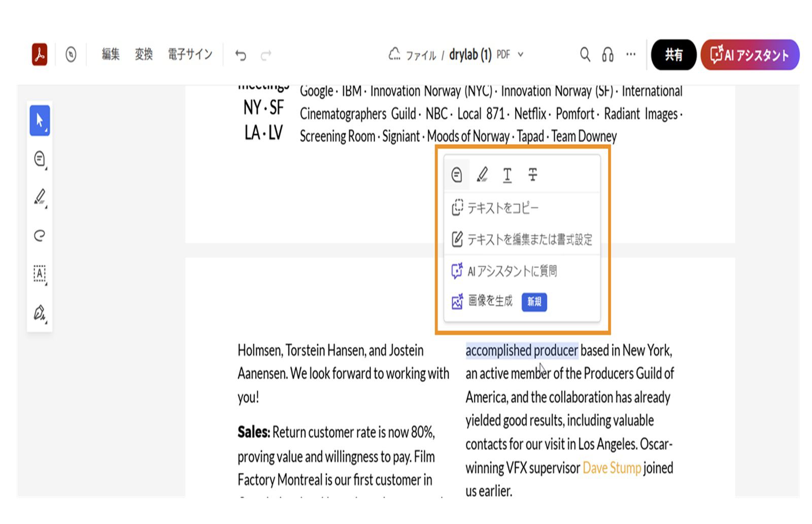Apply strikethrough from the popup toolbar
Screen dimensions: 812x524
[x=532, y=175]
